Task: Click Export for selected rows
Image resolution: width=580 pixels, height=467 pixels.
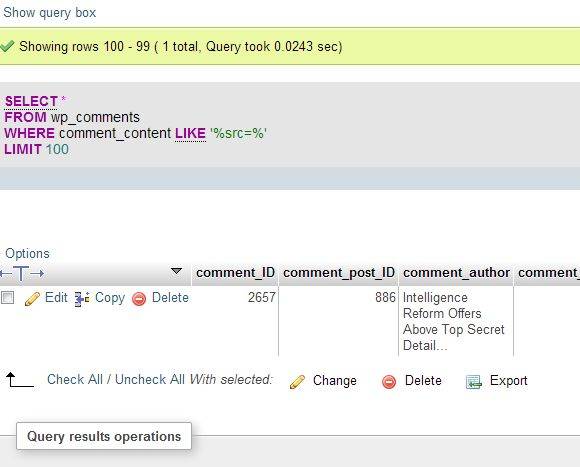Action: coord(509,380)
